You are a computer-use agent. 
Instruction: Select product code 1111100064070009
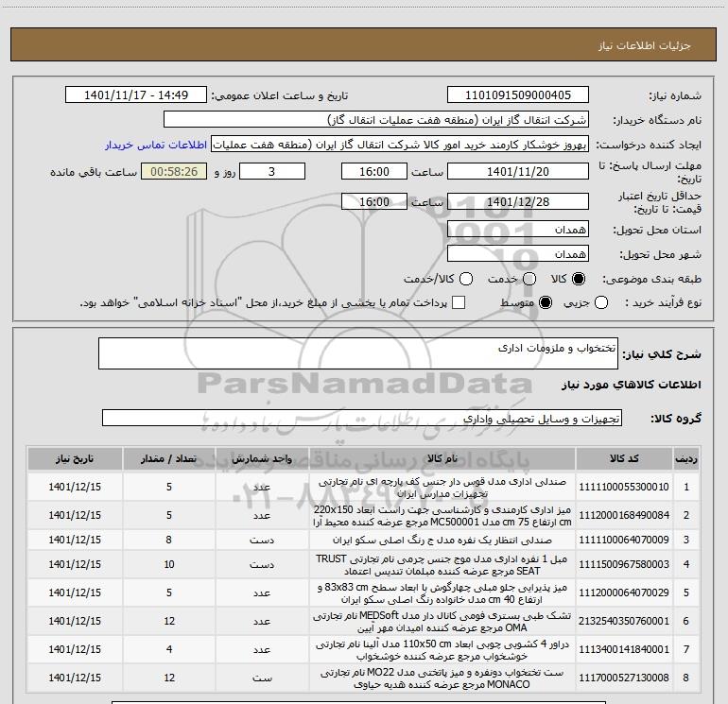click(624, 540)
